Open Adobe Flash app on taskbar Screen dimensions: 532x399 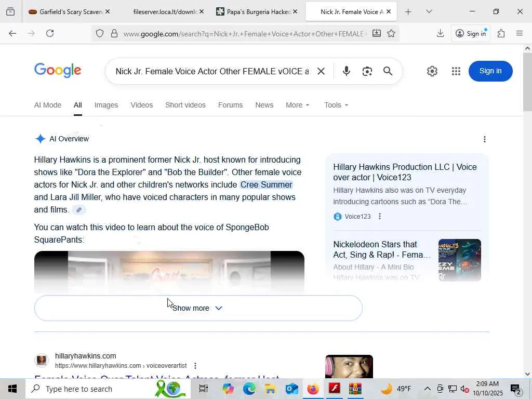tap(334, 388)
